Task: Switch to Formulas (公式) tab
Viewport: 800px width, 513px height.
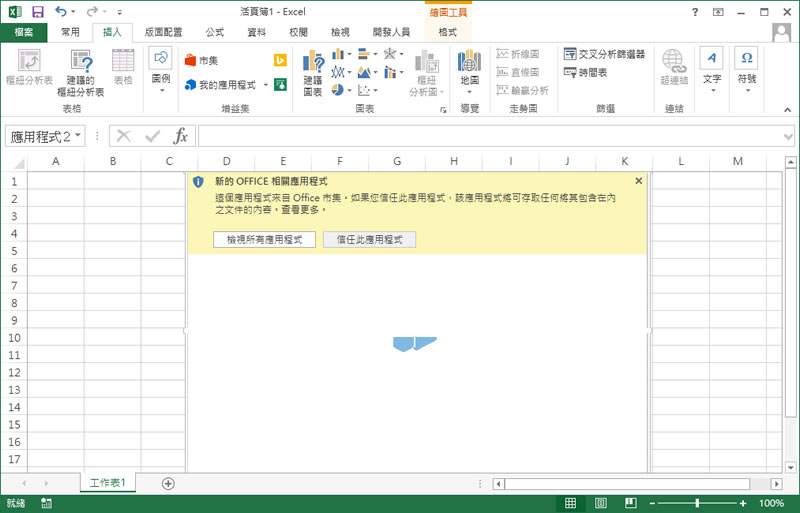Action: coord(215,32)
